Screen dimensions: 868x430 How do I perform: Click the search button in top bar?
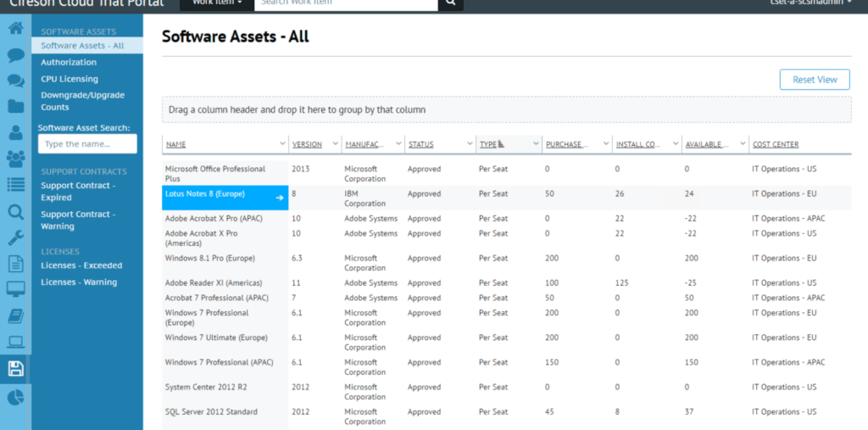click(451, 3)
